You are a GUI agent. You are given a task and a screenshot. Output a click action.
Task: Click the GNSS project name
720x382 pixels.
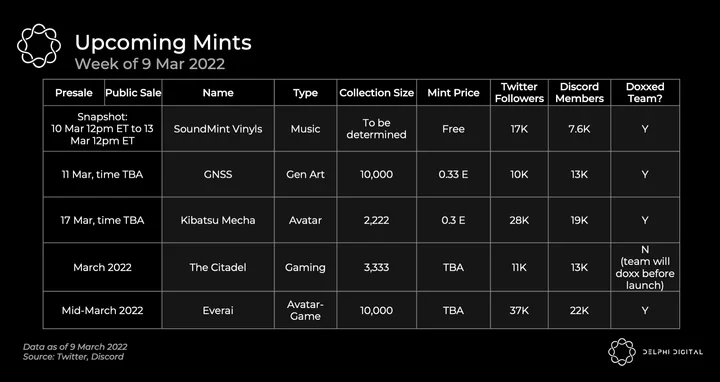click(218, 174)
